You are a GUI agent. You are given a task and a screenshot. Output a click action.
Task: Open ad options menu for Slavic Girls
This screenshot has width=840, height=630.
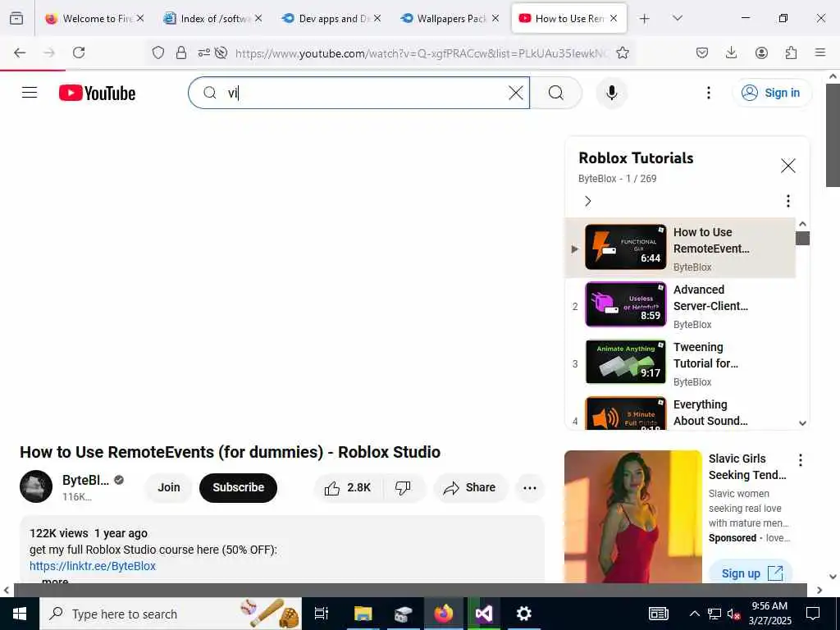coord(800,460)
